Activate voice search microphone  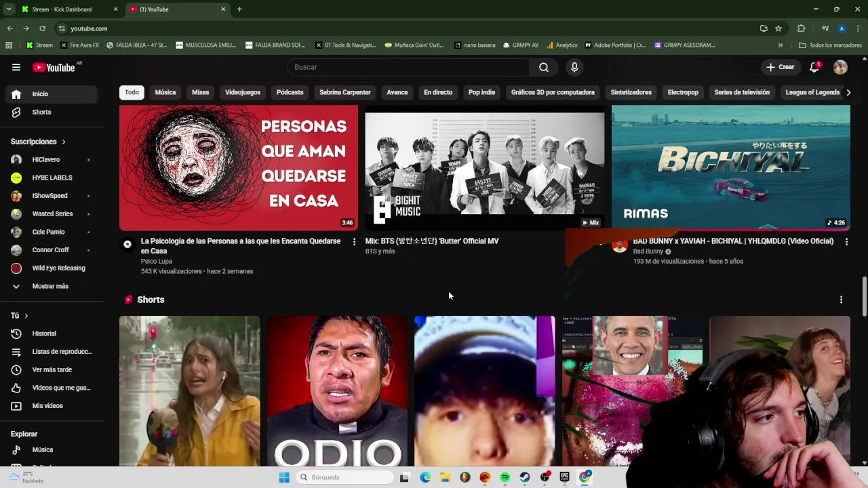click(574, 67)
